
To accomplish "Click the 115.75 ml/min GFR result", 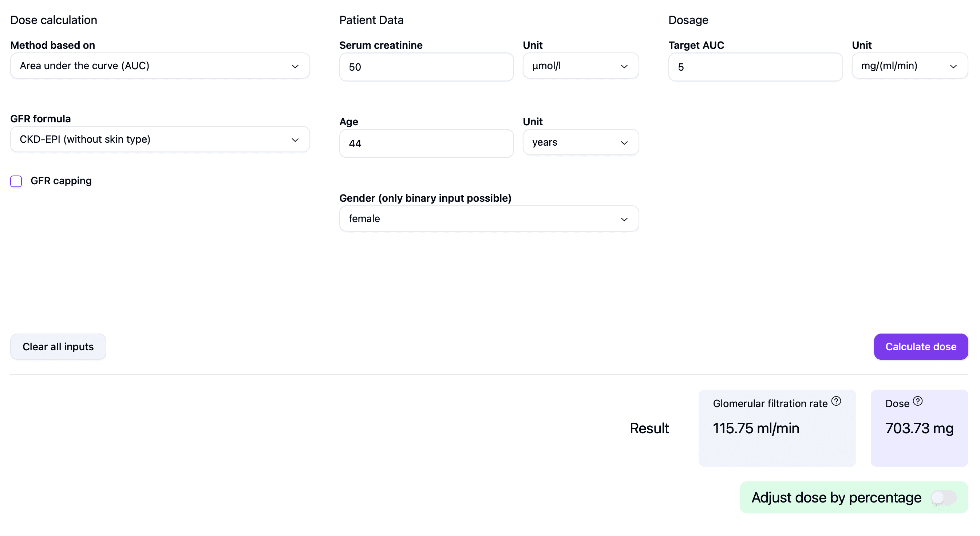I will point(755,428).
